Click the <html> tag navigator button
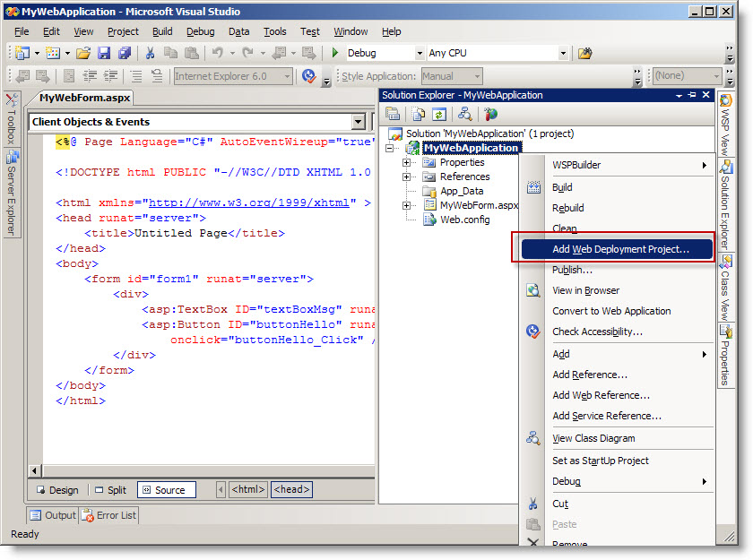753x560 pixels. (x=247, y=490)
